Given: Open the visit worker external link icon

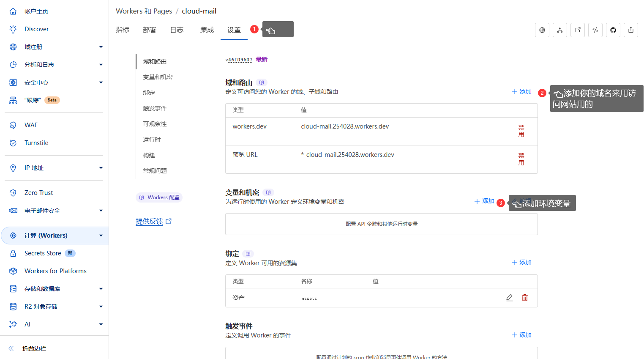Looking at the screenshot, I should point(578,30).
